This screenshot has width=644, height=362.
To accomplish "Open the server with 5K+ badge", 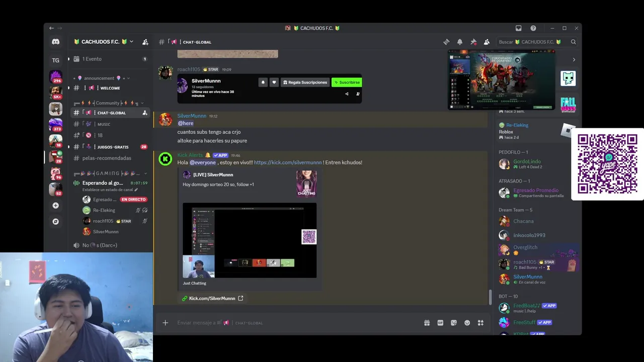I will click(55, 93).
